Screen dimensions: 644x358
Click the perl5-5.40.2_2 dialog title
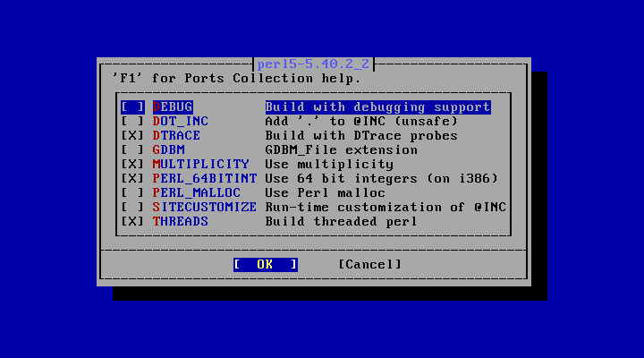[313, 64]
